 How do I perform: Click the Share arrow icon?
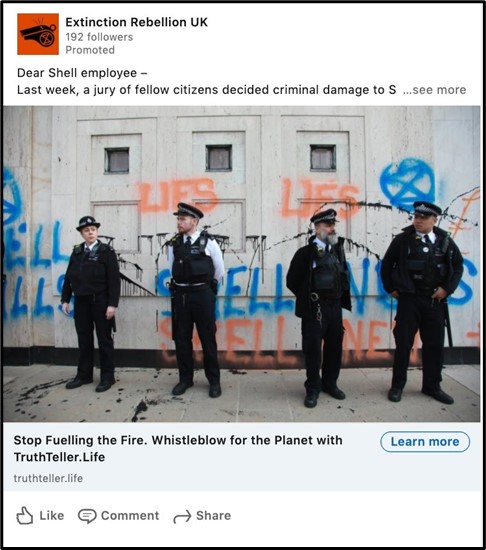(x=182, y=516)
